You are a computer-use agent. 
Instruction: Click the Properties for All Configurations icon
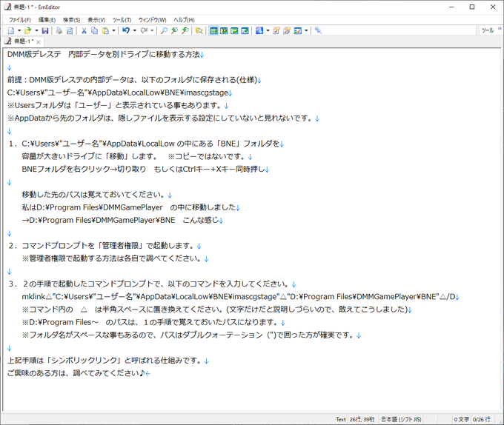[287, 30]
